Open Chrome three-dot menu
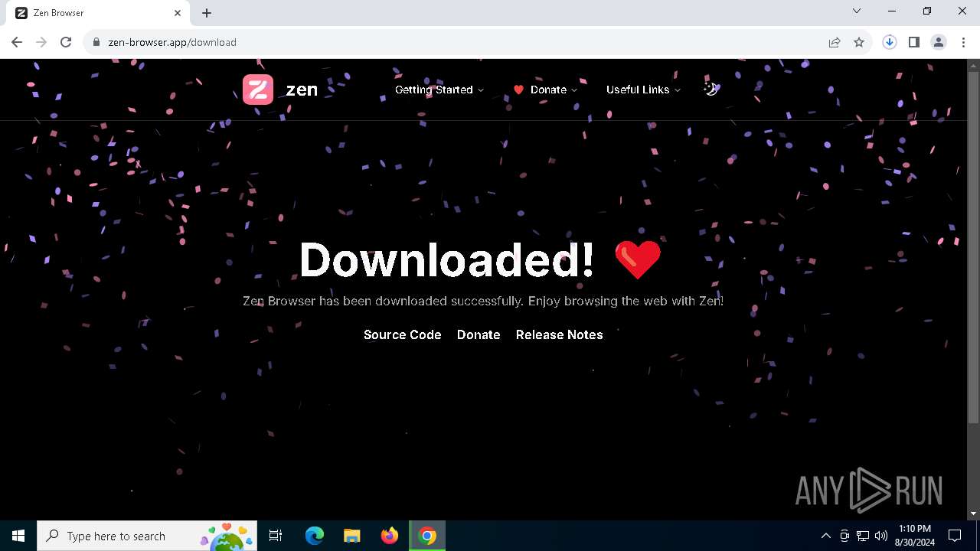The height and width of the screenshot is (551, 980). click(x=963, y=42)
